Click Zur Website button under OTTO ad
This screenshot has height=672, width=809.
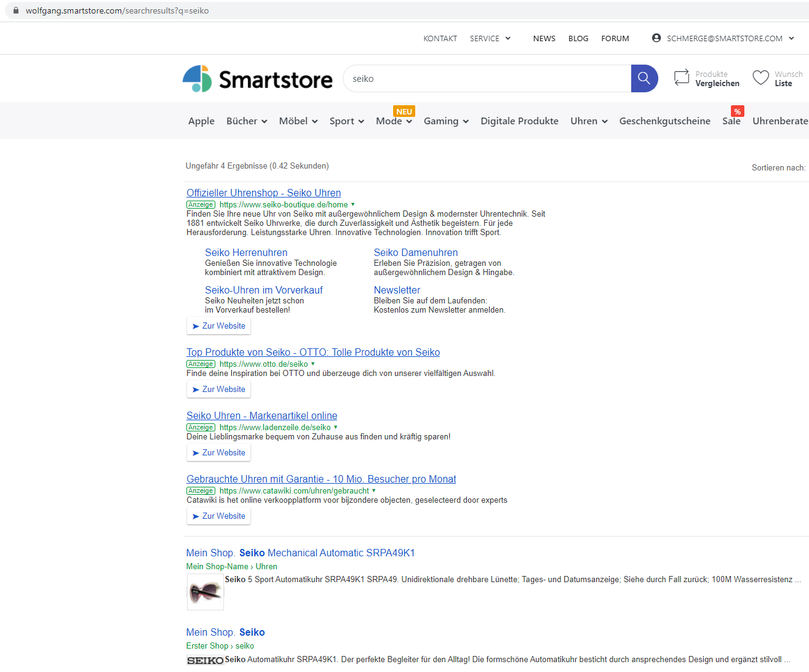coord(218,390)
